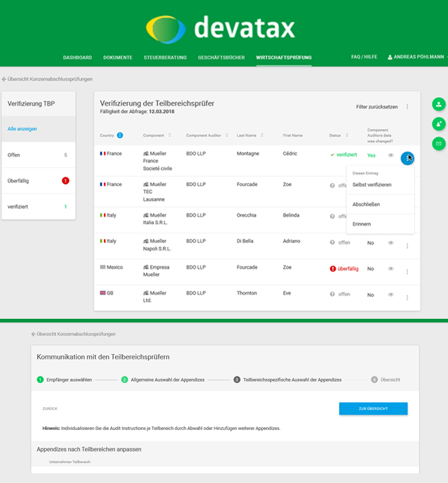
Task: Click 'Filter zurücksetzen' to reset filters
Action: [x=376, y=107]
